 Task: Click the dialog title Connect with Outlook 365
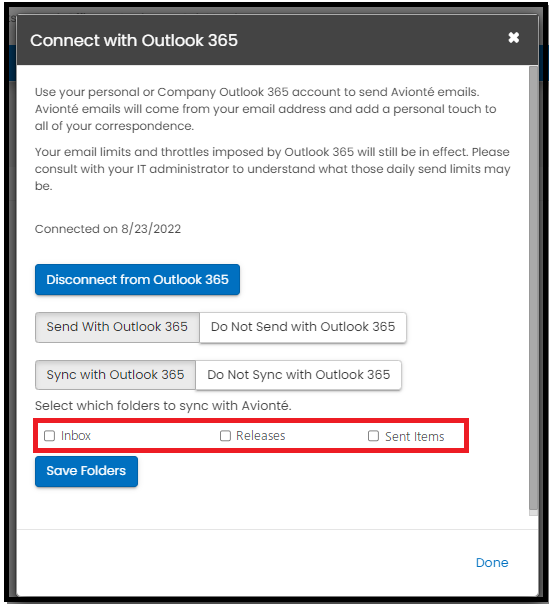click(134, 41)
